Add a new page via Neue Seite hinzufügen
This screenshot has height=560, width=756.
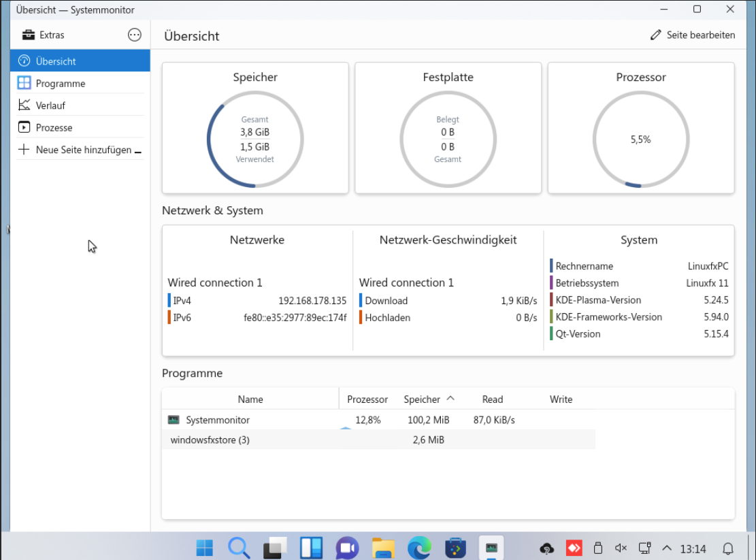[80, 150]
